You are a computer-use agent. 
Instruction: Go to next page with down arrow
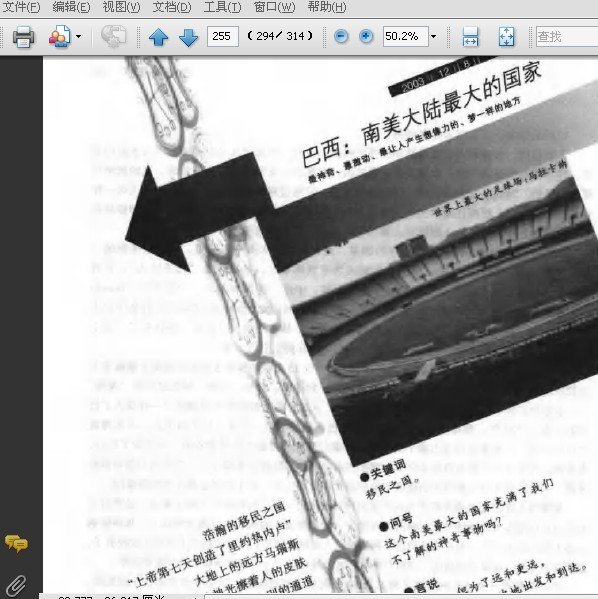point(188,37)
